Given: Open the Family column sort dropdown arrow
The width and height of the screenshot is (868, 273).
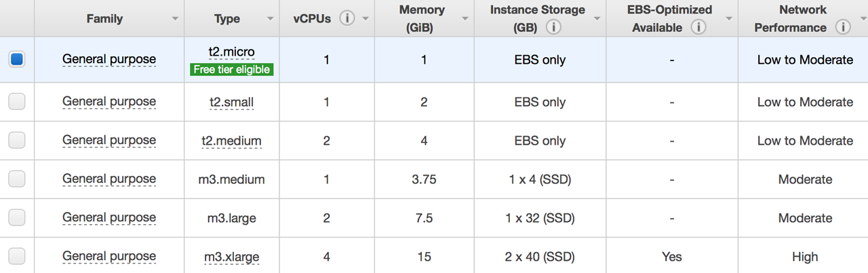Looking at the screenshot, I should coord(176,19).
